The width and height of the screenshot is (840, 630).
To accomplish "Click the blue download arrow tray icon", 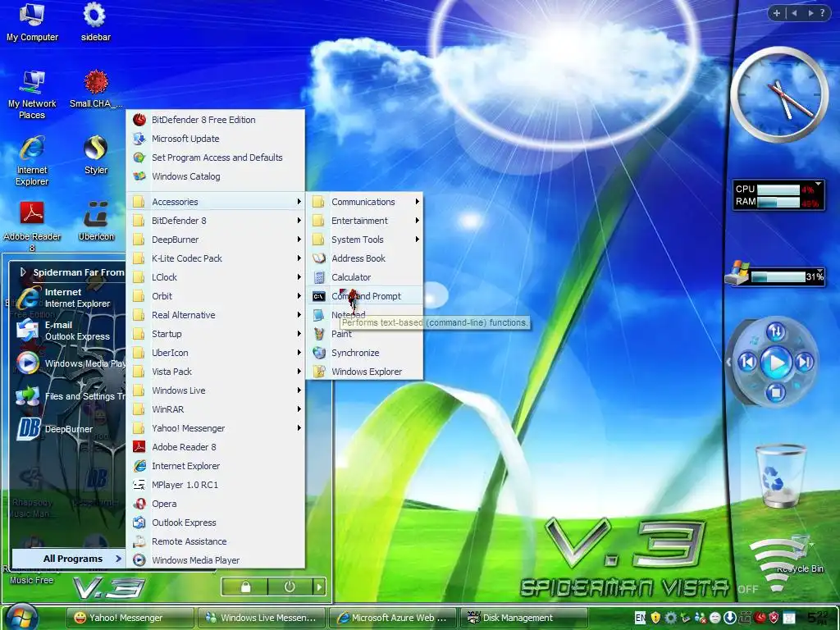I will click(x=729, y=618).
